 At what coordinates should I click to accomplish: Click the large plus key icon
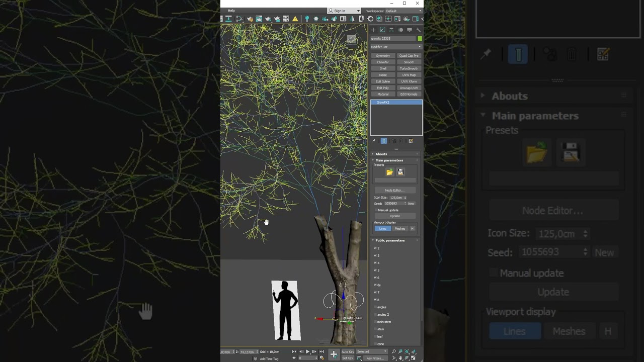[334, 354]
